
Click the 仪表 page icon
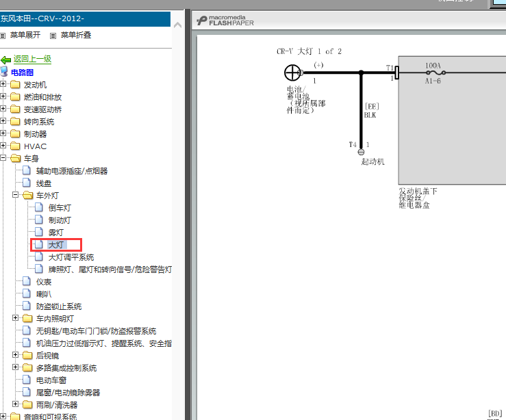tap(27, 281)
